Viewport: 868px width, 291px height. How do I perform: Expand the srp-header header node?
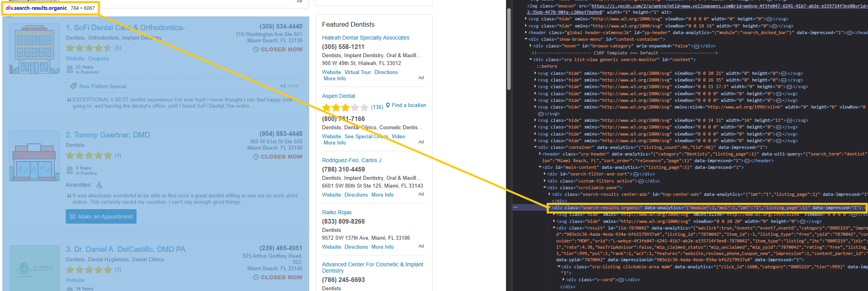[540, 154]
